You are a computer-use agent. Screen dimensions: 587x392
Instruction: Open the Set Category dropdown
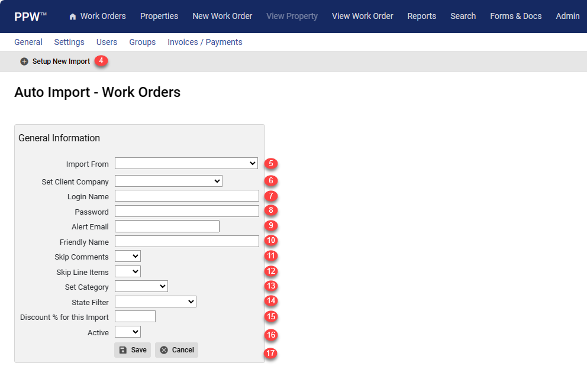[x=141, y=287]
